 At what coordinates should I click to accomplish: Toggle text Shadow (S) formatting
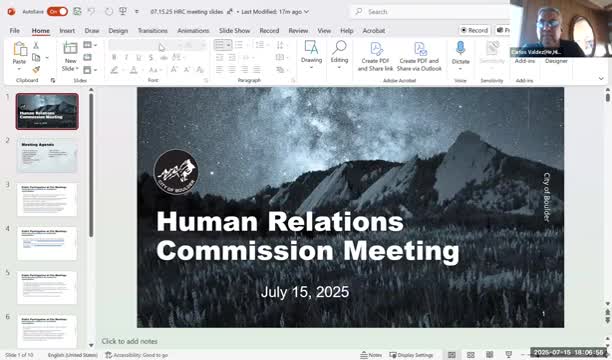point(151,58)
